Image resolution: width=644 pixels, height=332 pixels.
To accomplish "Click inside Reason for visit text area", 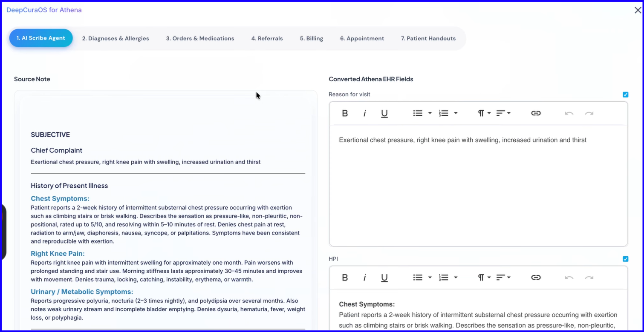I will [x=478, y=186].
